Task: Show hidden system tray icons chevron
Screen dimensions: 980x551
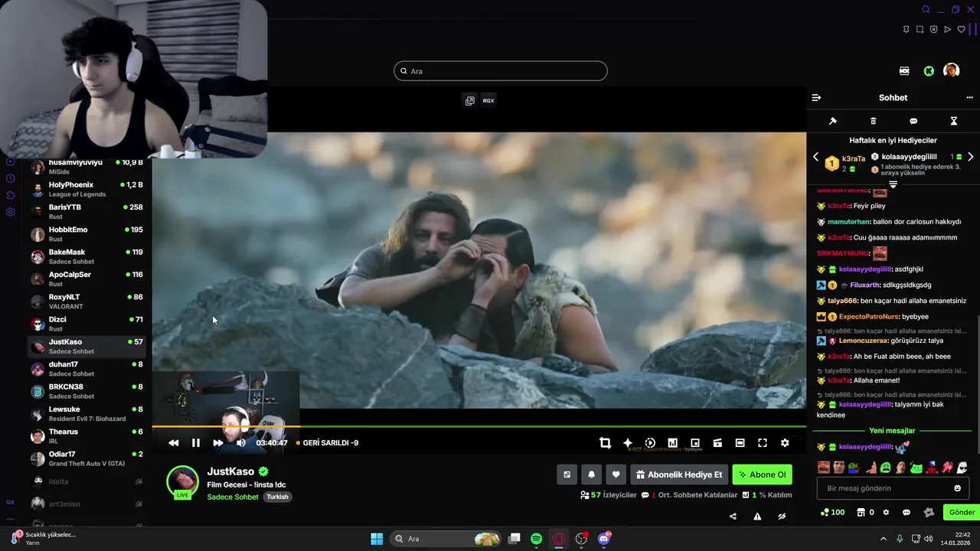Action: tap(883, 539)
